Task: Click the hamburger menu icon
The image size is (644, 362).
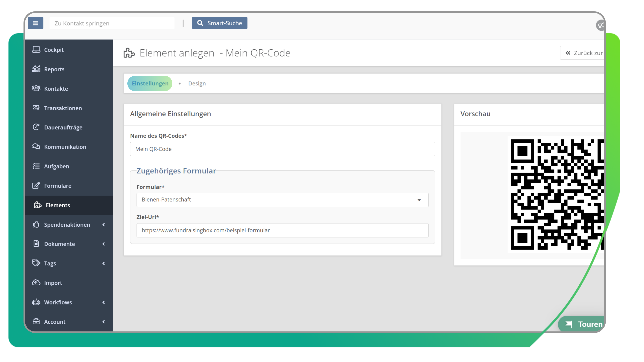Action: (35, 23)
